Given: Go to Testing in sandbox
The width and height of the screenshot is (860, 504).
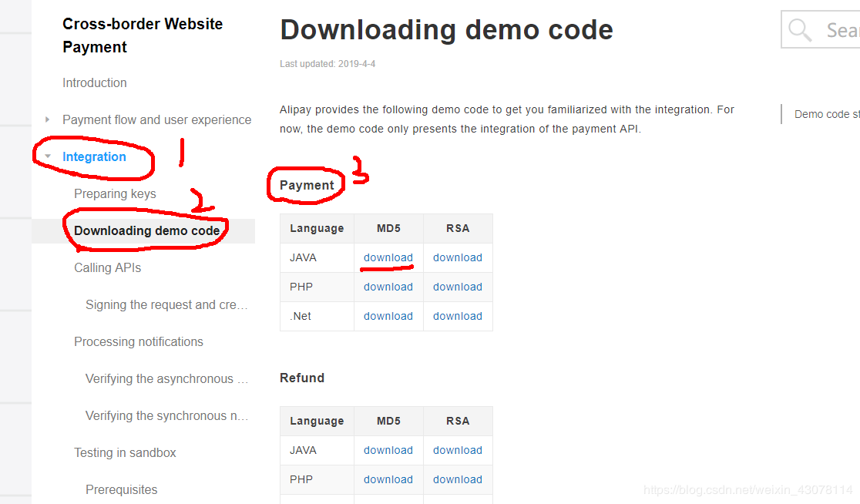Looking at the screenshot, I should coord(125,453).
